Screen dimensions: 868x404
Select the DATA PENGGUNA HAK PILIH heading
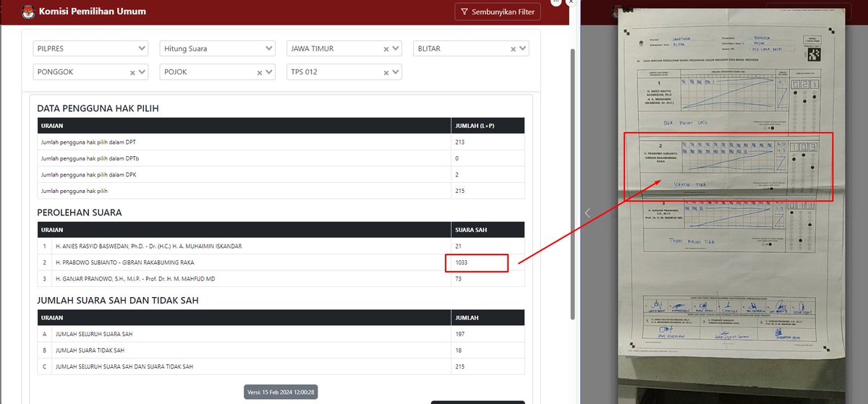pos(98,108)
